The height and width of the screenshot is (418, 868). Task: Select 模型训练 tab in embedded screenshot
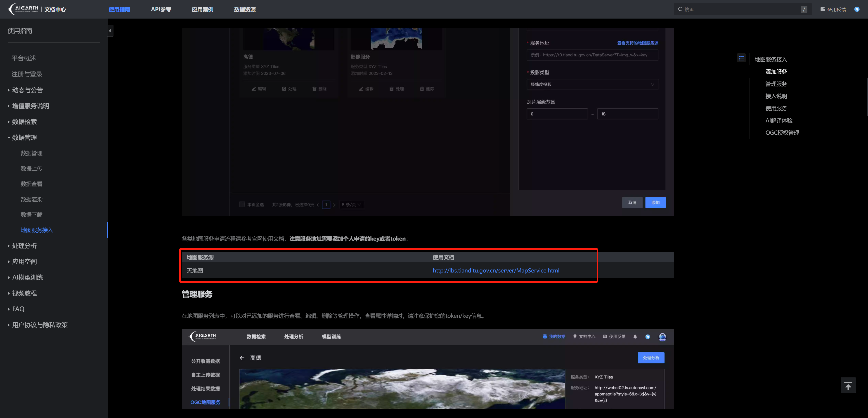tap(331, 336)
